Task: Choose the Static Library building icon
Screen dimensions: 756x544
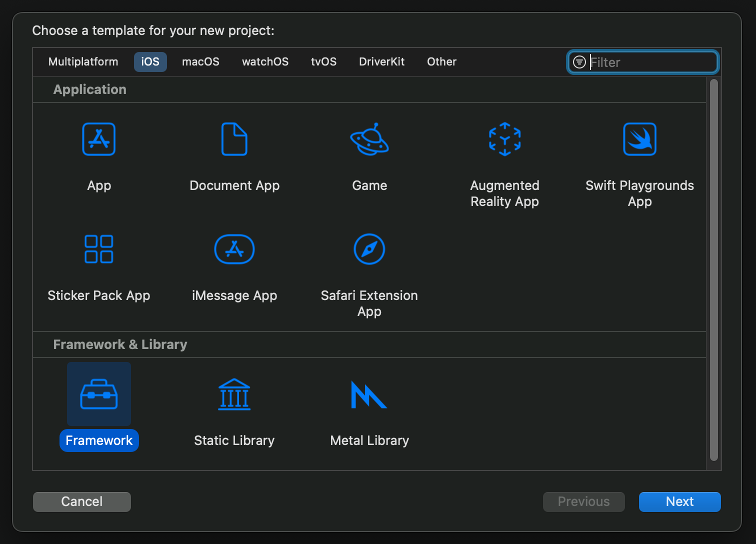Action: (x=234, y=394)
